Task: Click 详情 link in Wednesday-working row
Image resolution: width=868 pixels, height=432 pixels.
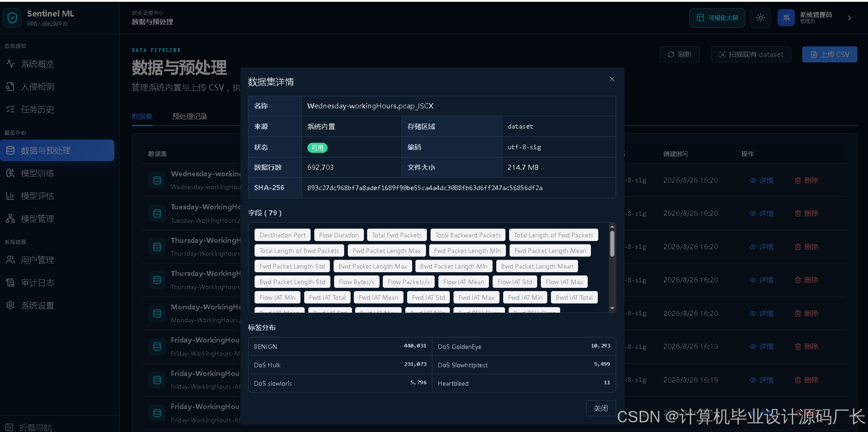Action: coord(761,180)
